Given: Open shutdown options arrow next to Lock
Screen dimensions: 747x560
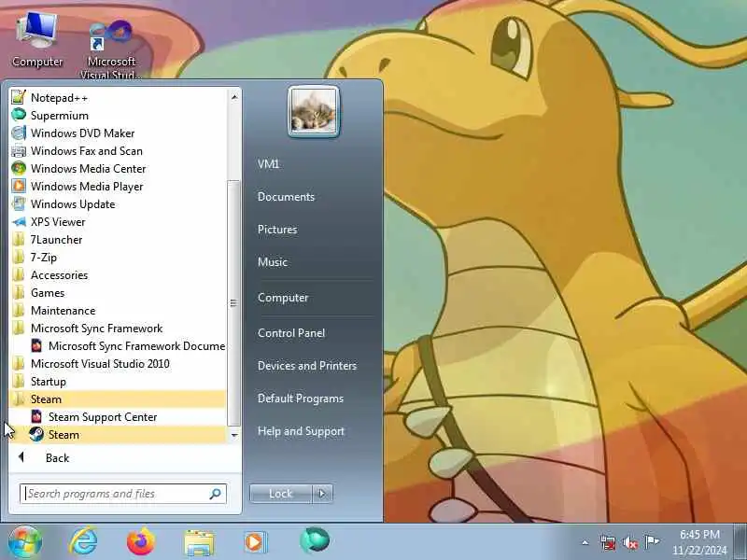Looking at the screenshot, I should pyautogui.click(x=322, y=494).
